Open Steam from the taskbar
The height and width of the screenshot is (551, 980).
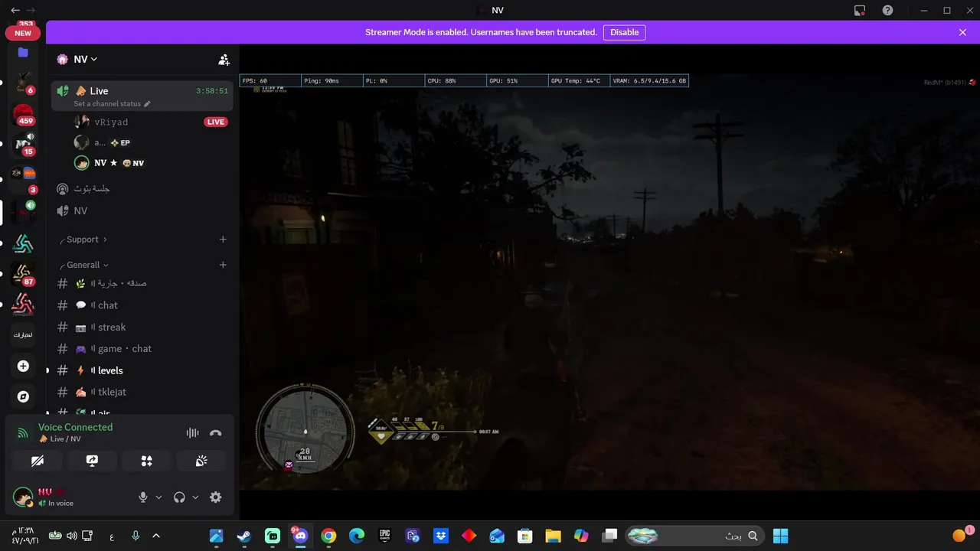pyautogui.click(x=244, y=536)
